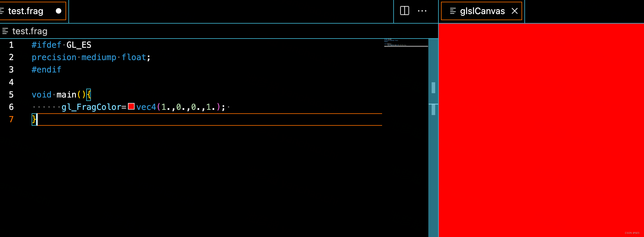Click the #ifdef directive on line 1
Image resolution: width=644 pixels, height=237 pixels.
click(x=46, y=45)
